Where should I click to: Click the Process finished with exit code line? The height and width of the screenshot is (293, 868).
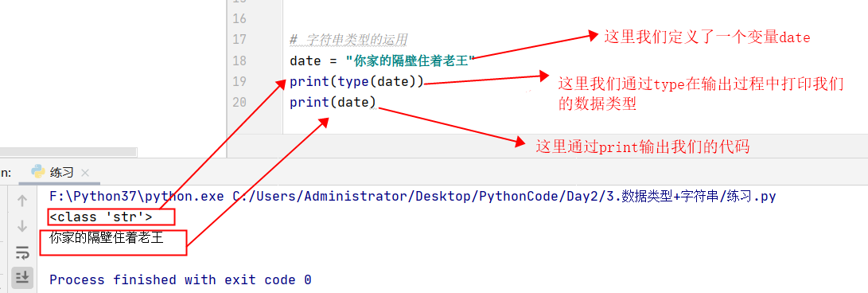click(x=181, y=279)
